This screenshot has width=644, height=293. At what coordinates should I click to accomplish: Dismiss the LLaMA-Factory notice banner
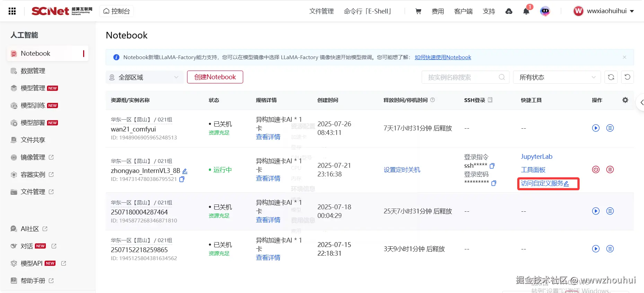[x=624, y=57]
